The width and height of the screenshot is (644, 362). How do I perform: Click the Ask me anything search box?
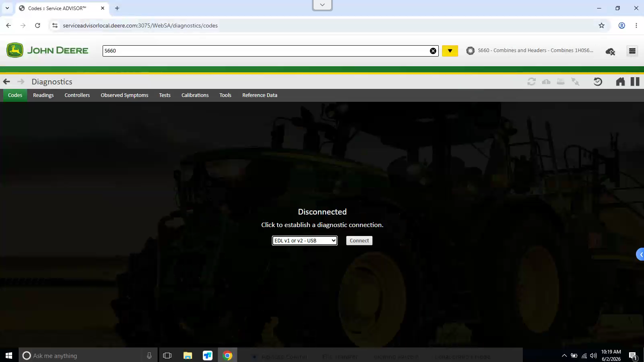(83, 356)
